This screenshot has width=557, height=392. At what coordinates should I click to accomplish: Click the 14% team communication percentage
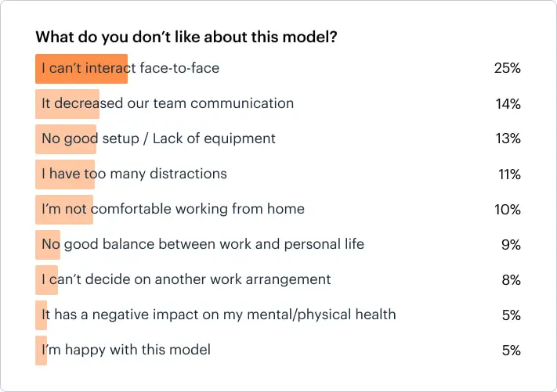pos(508,103)
